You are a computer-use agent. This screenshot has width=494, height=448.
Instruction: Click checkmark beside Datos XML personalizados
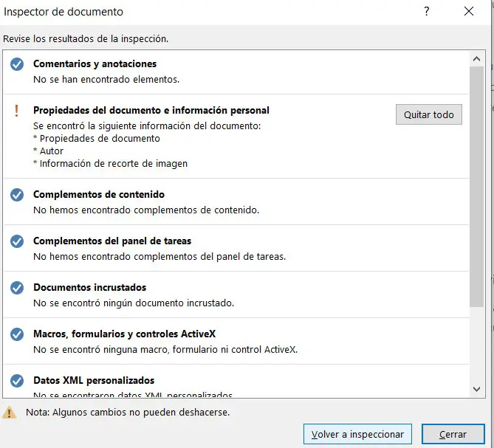[17, 382]
